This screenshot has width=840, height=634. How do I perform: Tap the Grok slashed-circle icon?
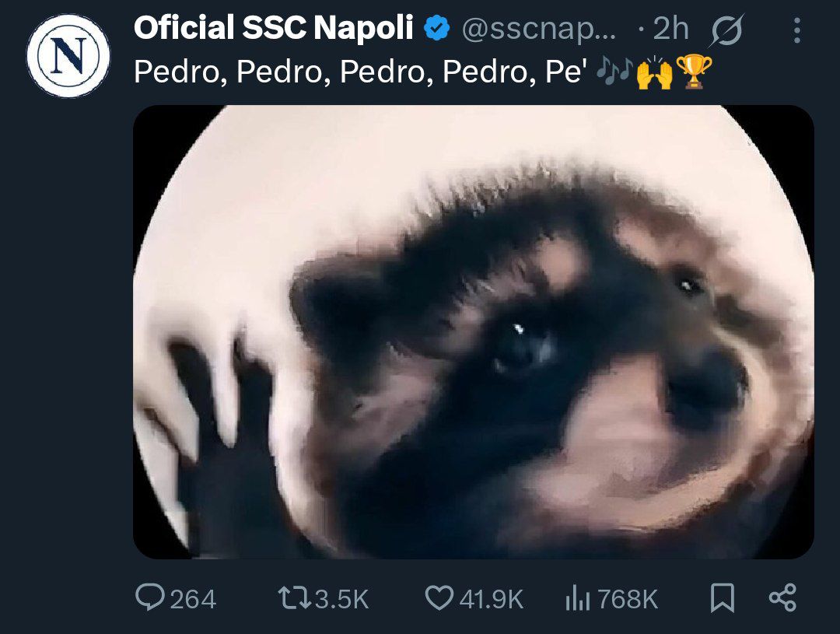click(x=727, y=30)
